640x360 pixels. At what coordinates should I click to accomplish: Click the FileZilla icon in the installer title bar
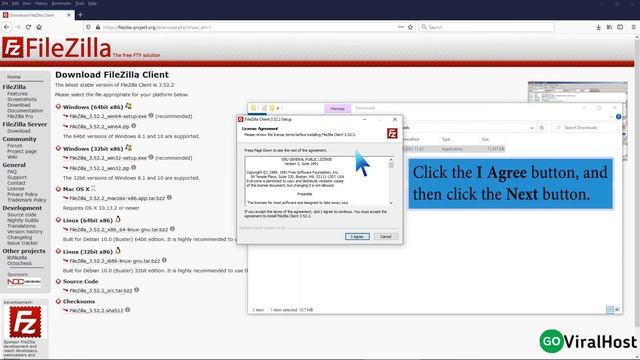click(x=241, y=119)
